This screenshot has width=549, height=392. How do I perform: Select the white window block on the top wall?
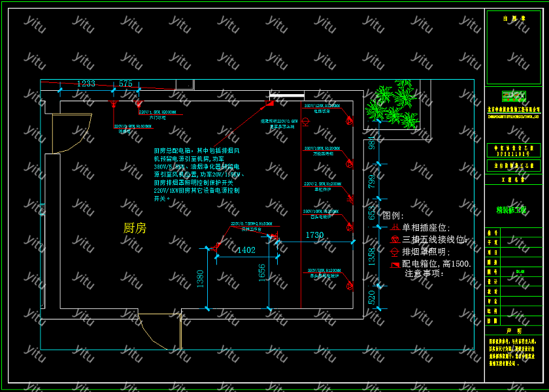(x=287, y=95)
